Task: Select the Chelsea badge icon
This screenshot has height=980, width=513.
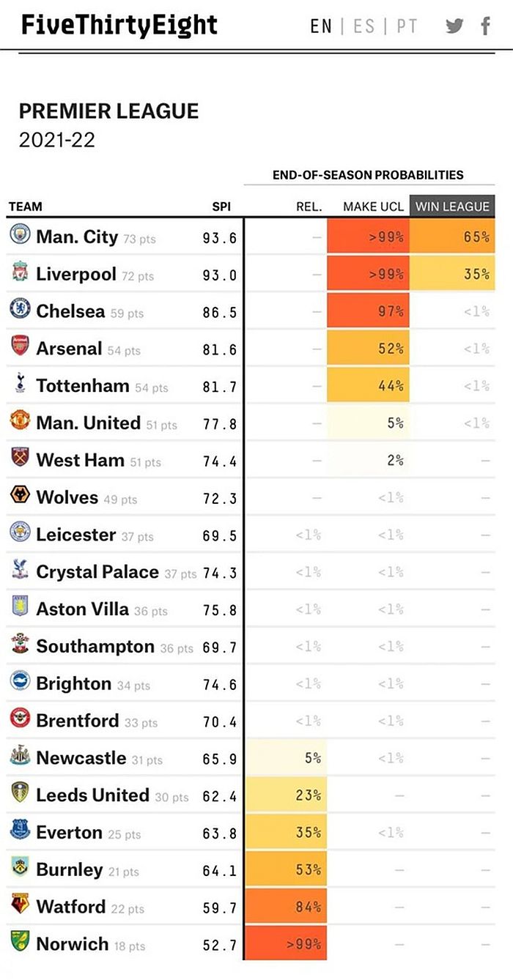Action: click(x=20, y=309)
